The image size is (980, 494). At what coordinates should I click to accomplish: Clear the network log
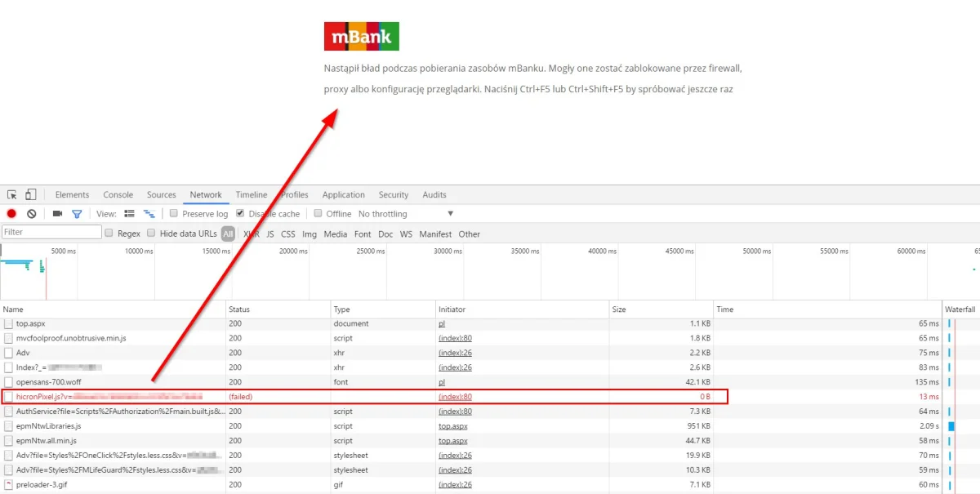tap(31, 214)
